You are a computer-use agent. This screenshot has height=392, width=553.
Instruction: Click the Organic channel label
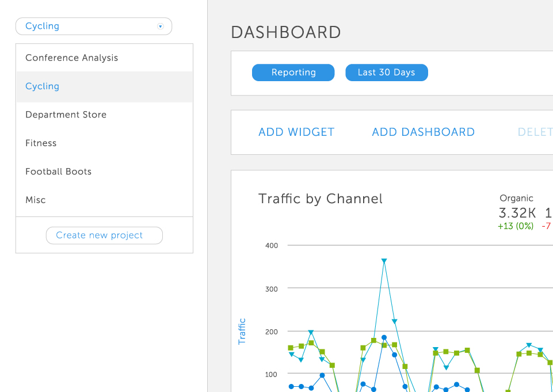tap(516, 198)
